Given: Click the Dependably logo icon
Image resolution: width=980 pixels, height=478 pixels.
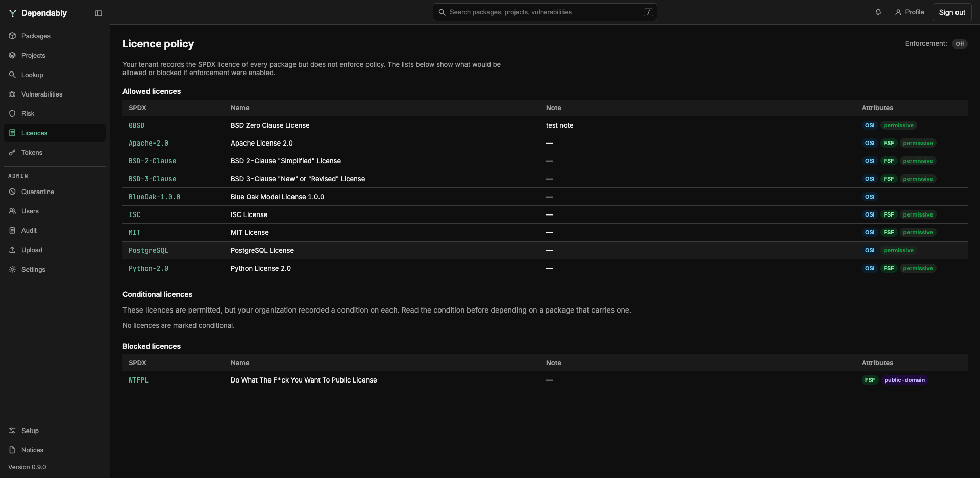Looking at the screenshot, I should click(x=13, y=13).
